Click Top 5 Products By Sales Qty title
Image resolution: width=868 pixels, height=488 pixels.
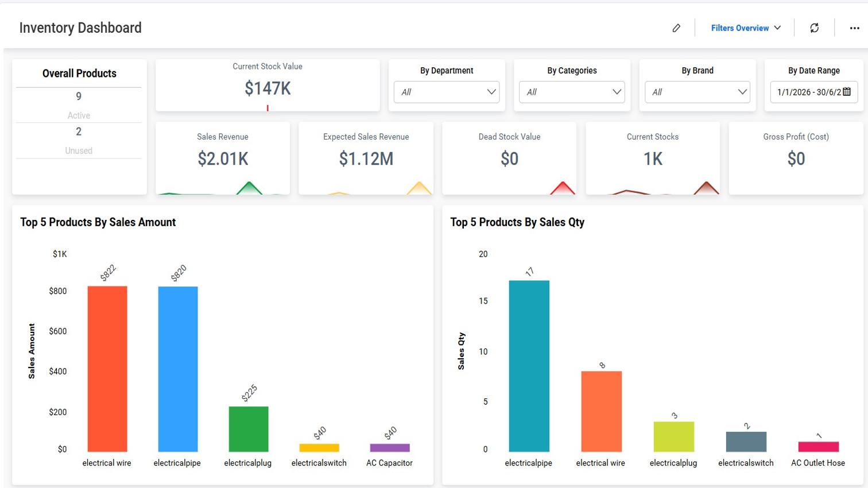click(x=517, y=222)
